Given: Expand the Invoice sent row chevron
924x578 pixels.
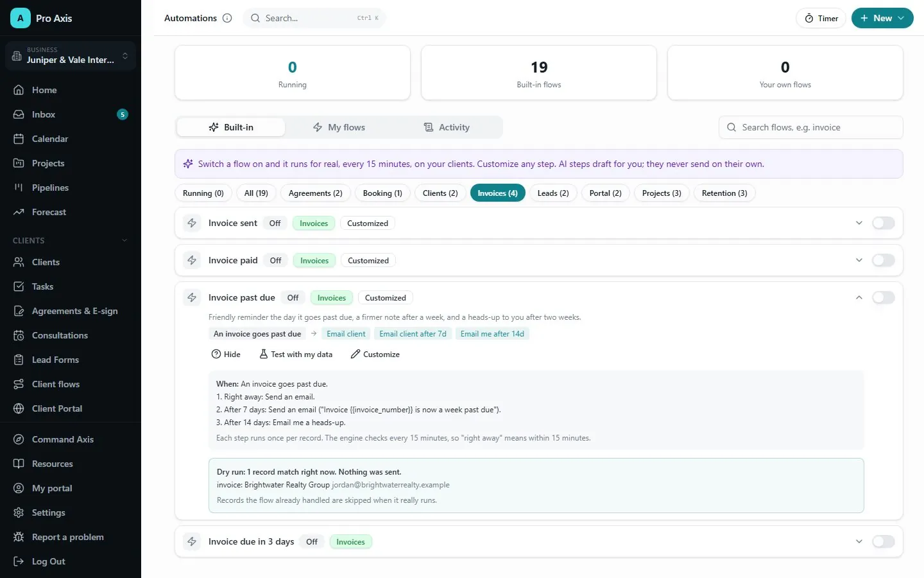Looking at the screenshot, I should (859, 223).
